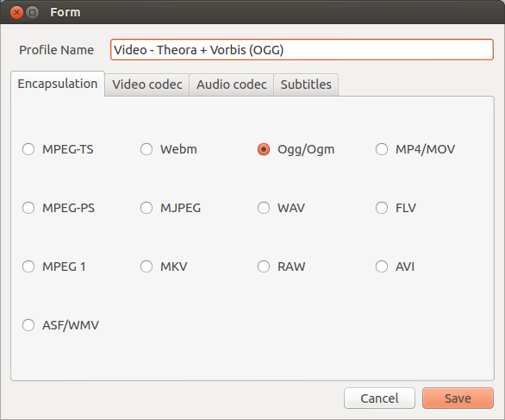Open the Audio codec tab
This screenshot has height=420, width=505.
point(232,85)
